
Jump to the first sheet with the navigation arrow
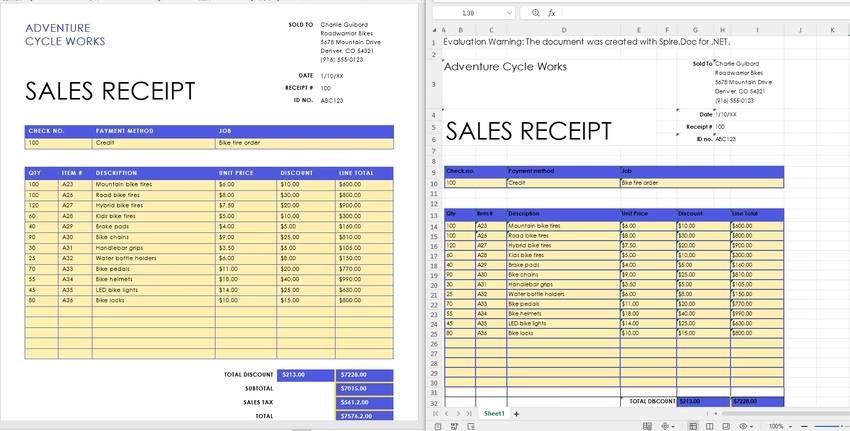437,414
